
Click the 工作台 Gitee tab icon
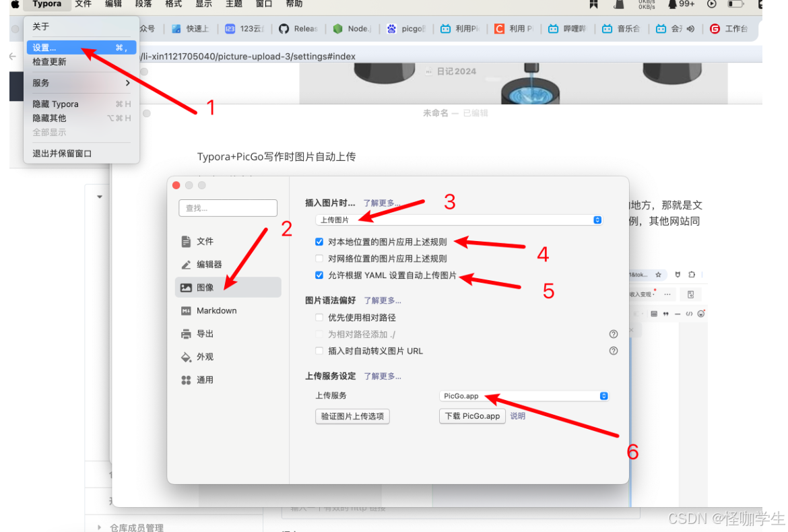pyautogui.click(x=715, y=29)
